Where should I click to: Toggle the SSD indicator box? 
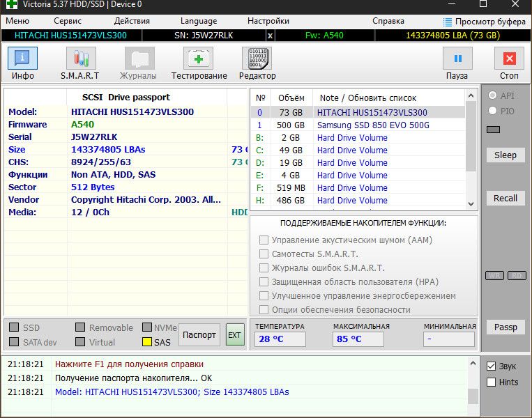14,327
